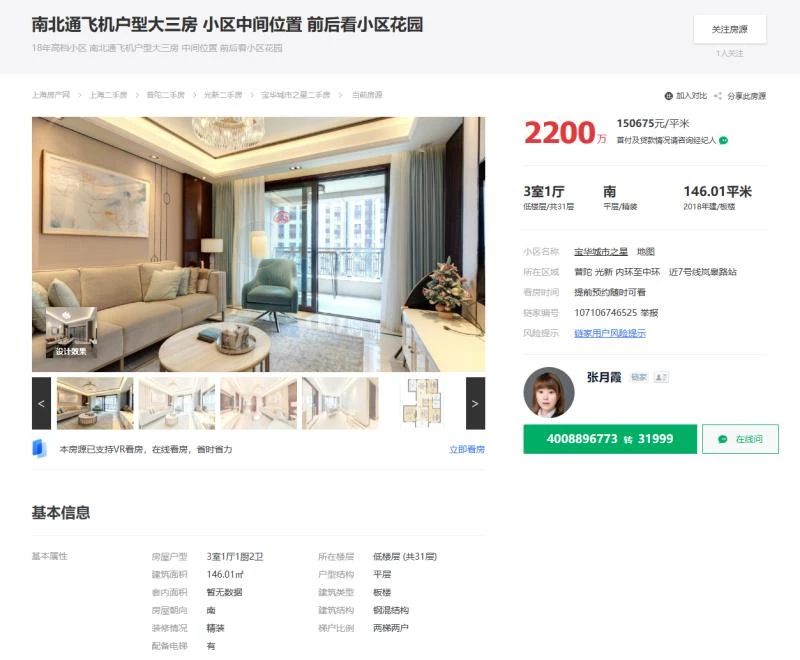Report listing via 举报 link
The height and width of the screenshot is (660, 800).
(649, 313)
